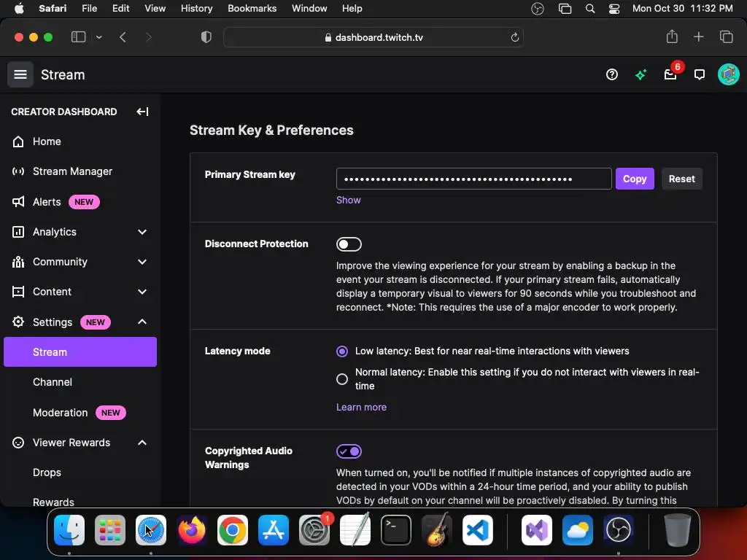Select the Normal latency radio option
Screen dimensions: 747x560
[342, 379]
